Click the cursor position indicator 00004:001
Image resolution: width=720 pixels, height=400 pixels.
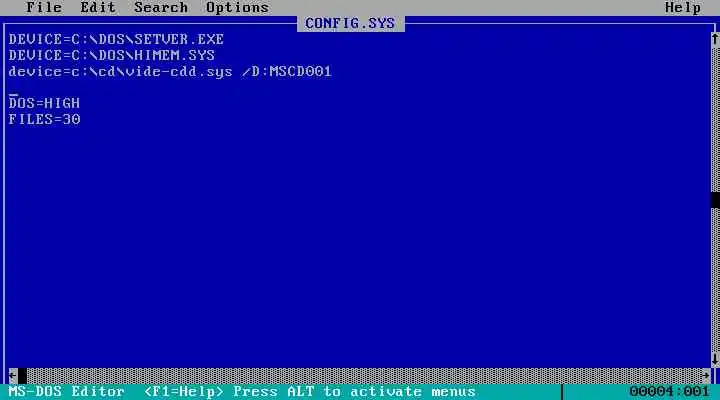pos(669,392)
